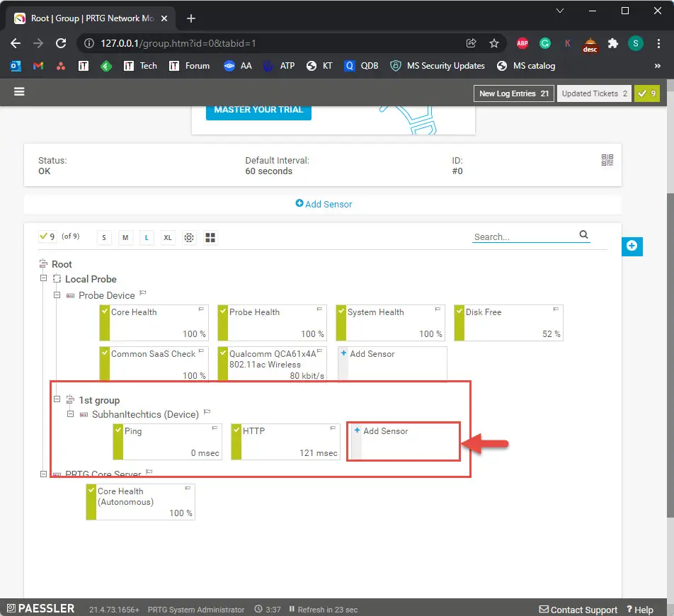Screen dimensions: 674x616
Task: Select the Root | Group PRTG browser tab
Action: tap(91, 18)
